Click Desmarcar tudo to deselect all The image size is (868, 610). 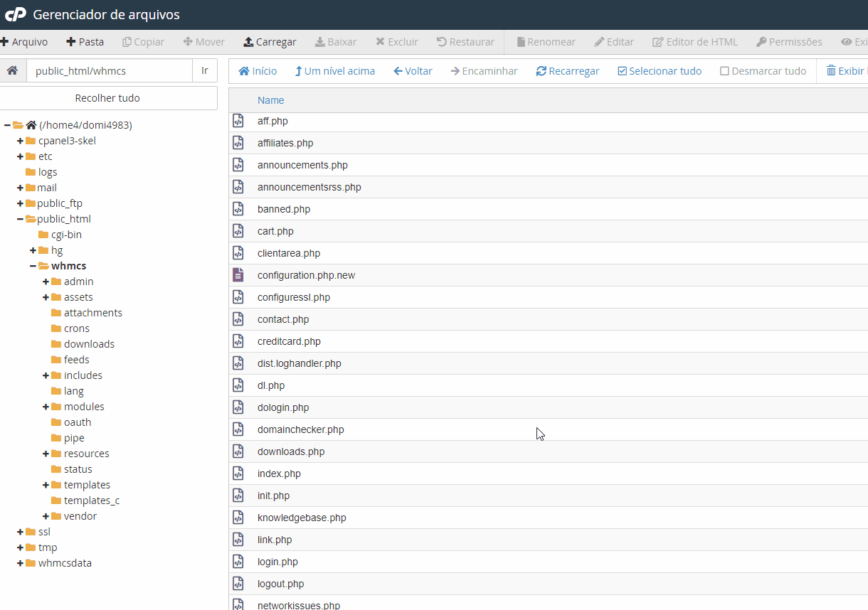763,71
